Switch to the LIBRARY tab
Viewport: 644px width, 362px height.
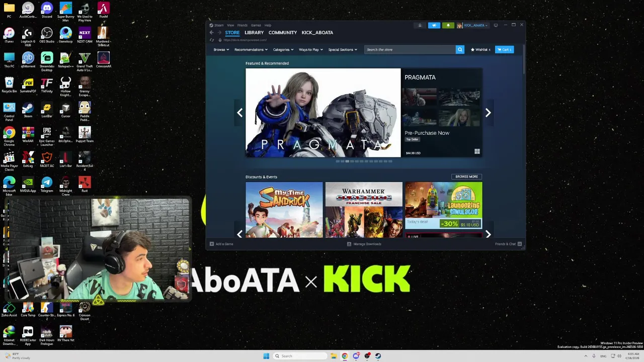tap(254, 33)
